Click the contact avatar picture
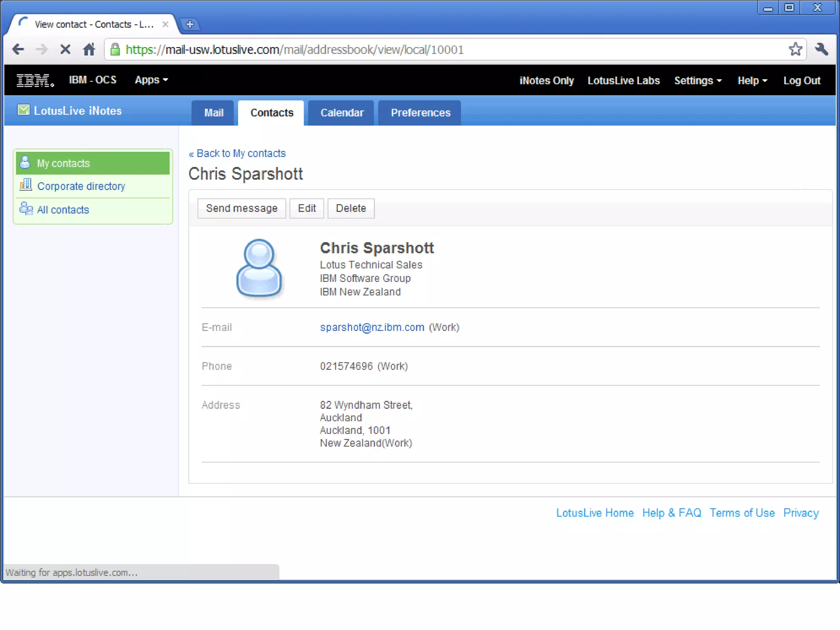Screen dimensions: 840x630 pyautogui.click(x=259, y=267)
